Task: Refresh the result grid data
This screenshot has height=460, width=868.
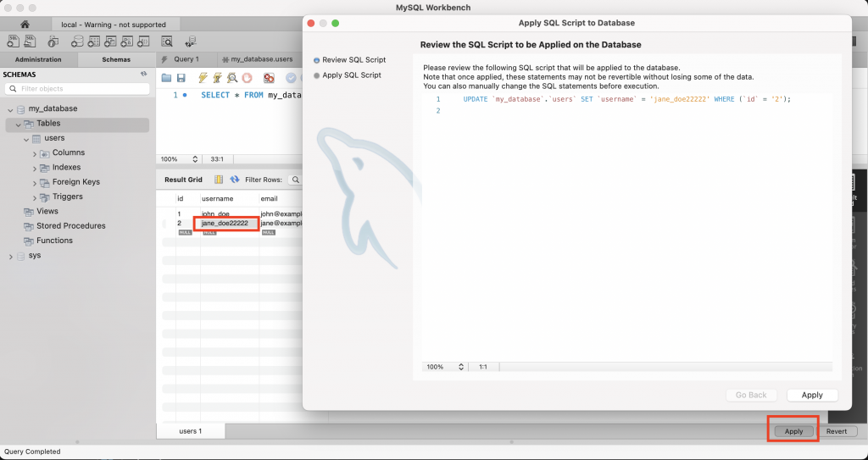Action: pyautogui.click(x=235, y=180)
